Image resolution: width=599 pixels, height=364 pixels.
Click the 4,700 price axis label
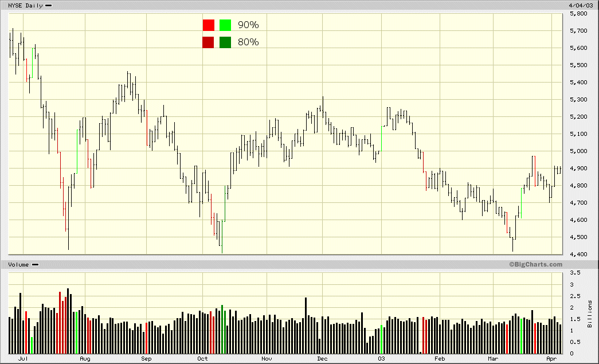coord(578,203)
